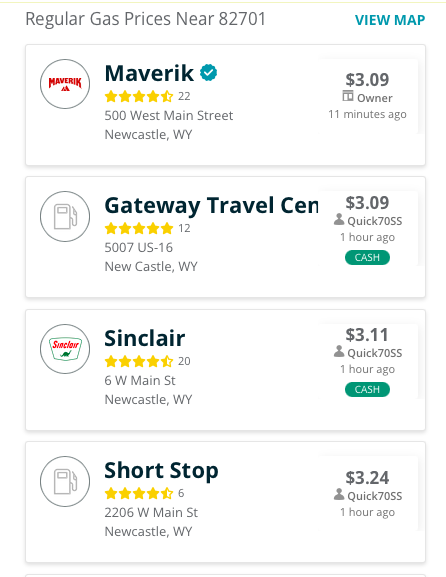The width and height of the screenshot is (446, 577).
Task: Select the Short Stop gas pump icon
Action: 65,481
